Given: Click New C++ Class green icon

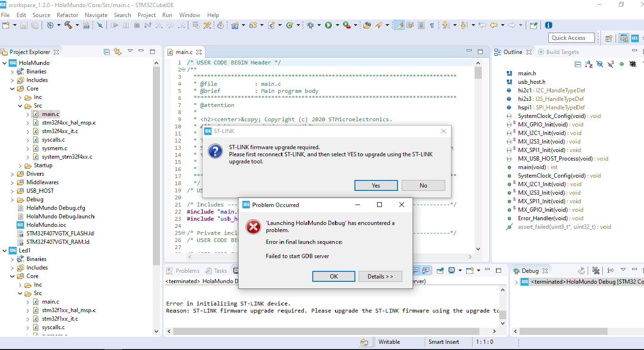Looking at the screenshot, I should pyautogui.click(x=290, y=25).
